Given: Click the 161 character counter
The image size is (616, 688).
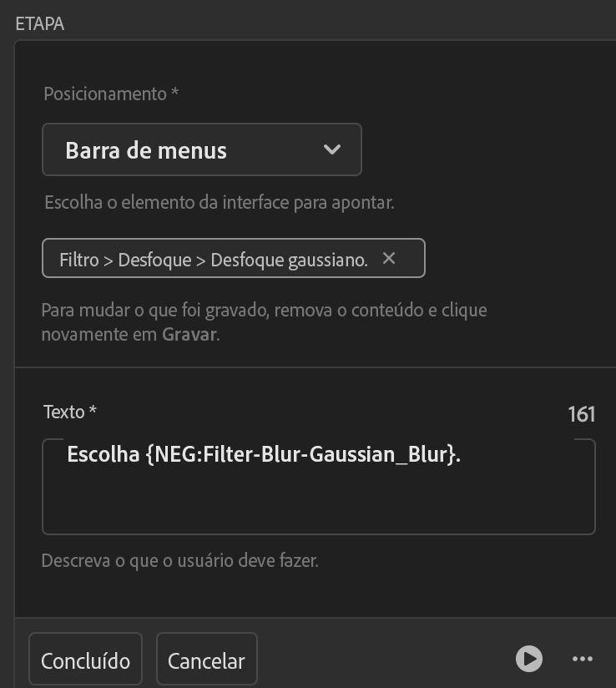Looking at the screenshot, I should pos(581,414).
